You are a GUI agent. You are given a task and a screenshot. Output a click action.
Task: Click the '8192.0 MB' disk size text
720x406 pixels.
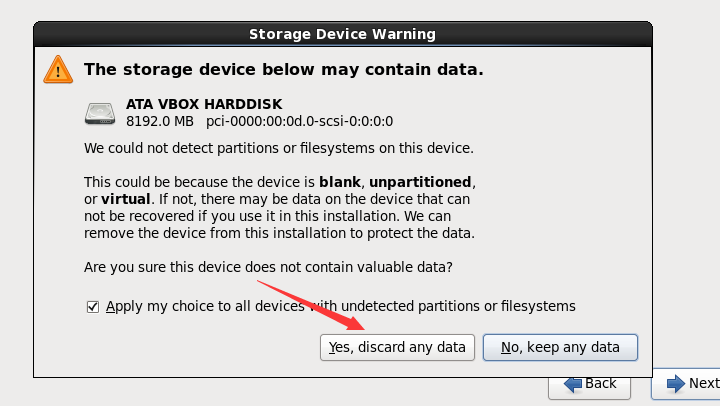point(160,122)
